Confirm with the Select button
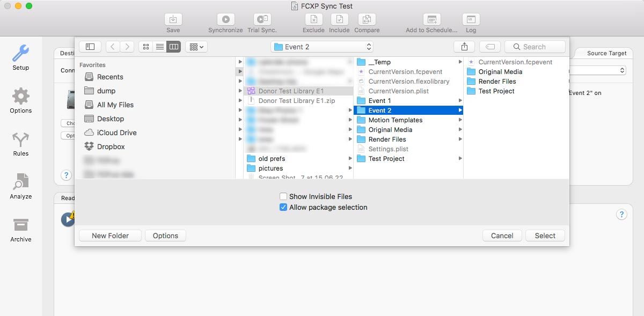The width and height of the screenshot is (644, 316). (x=545, y=236)
